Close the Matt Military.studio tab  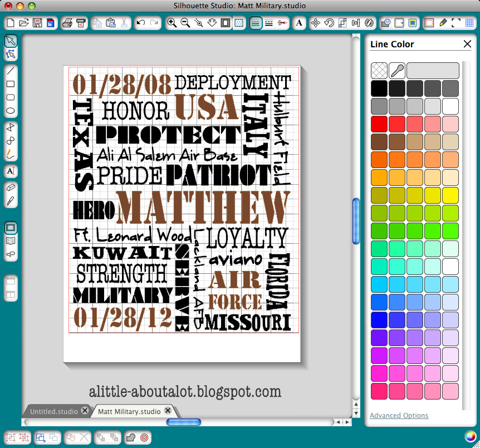click(x=168, y=411)
